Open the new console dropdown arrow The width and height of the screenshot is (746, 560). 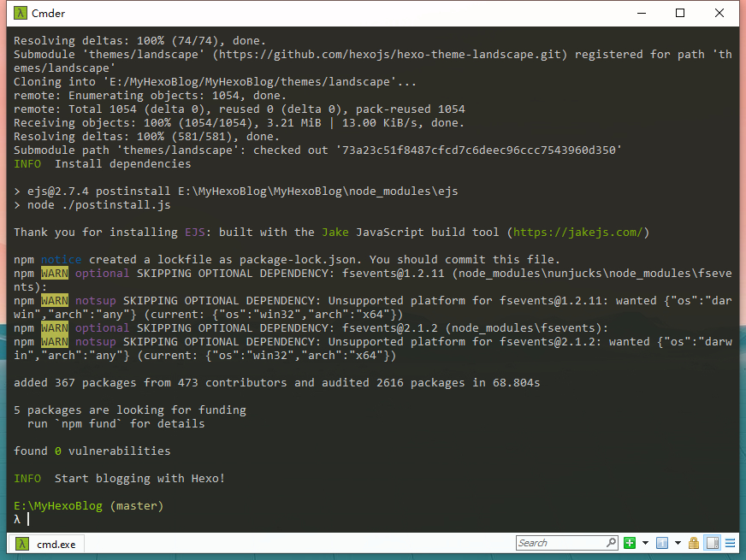pos(646,543)
